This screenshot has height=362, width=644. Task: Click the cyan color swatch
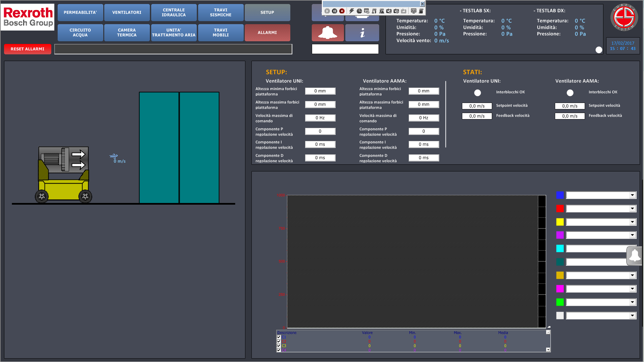560,249
